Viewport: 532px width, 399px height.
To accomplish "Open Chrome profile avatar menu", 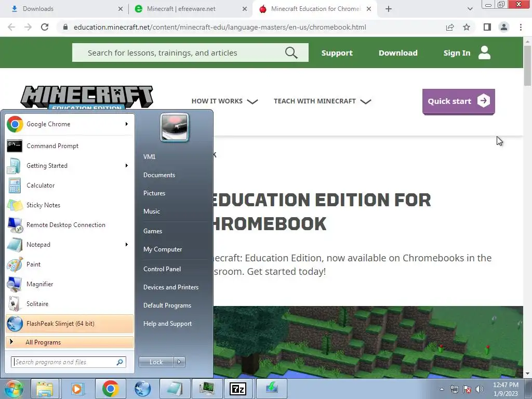I will (x=504, y=27).
